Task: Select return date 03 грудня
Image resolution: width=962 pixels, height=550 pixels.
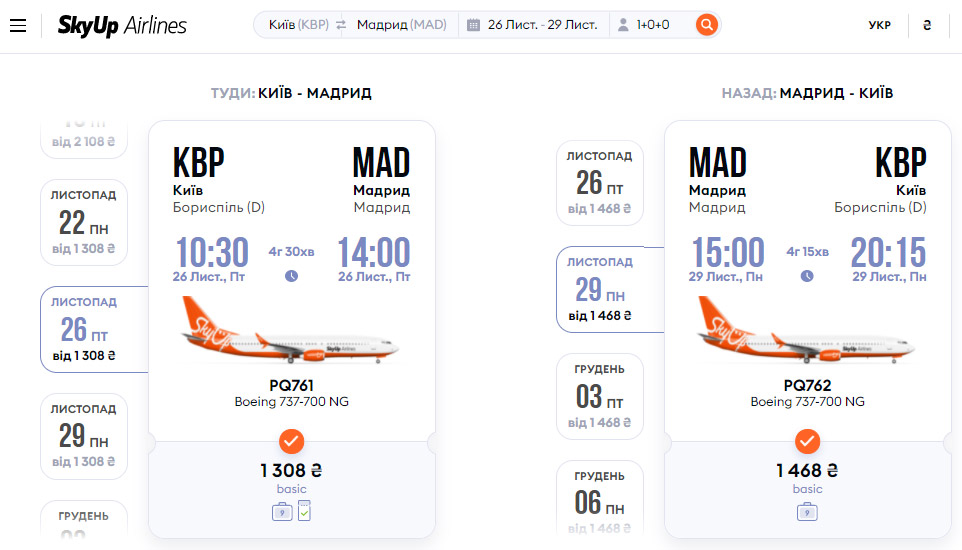Action: click(599, 396)
